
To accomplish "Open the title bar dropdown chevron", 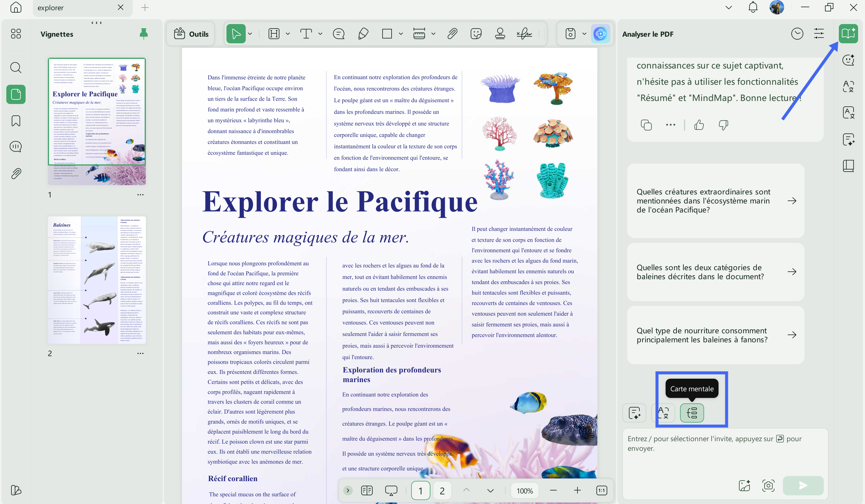I will coord(728,7).
